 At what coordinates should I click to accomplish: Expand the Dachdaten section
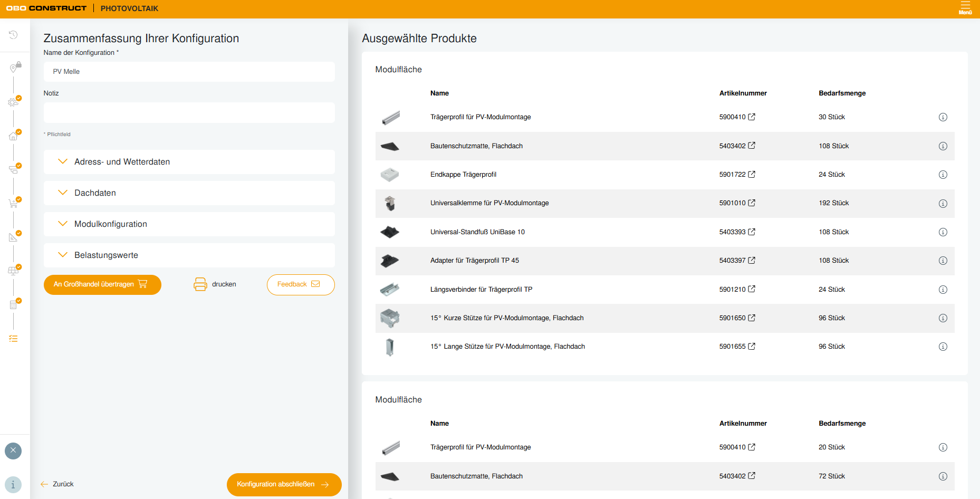189,193
